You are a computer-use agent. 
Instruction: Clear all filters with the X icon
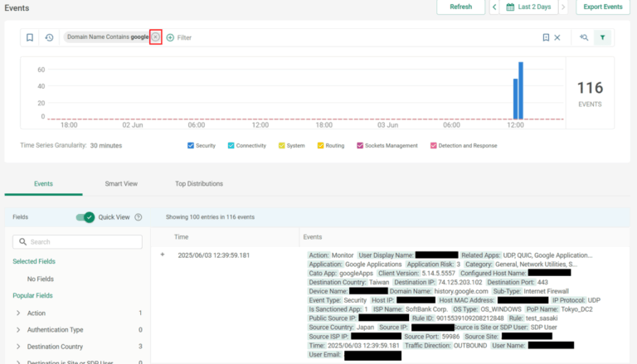(x=557, y=37)
